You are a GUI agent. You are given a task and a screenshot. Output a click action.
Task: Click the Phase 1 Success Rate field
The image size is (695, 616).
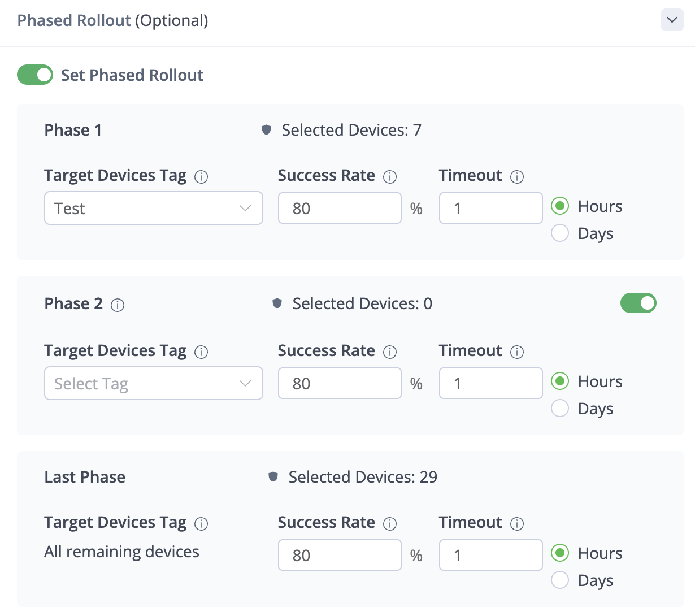pos(340,208)
